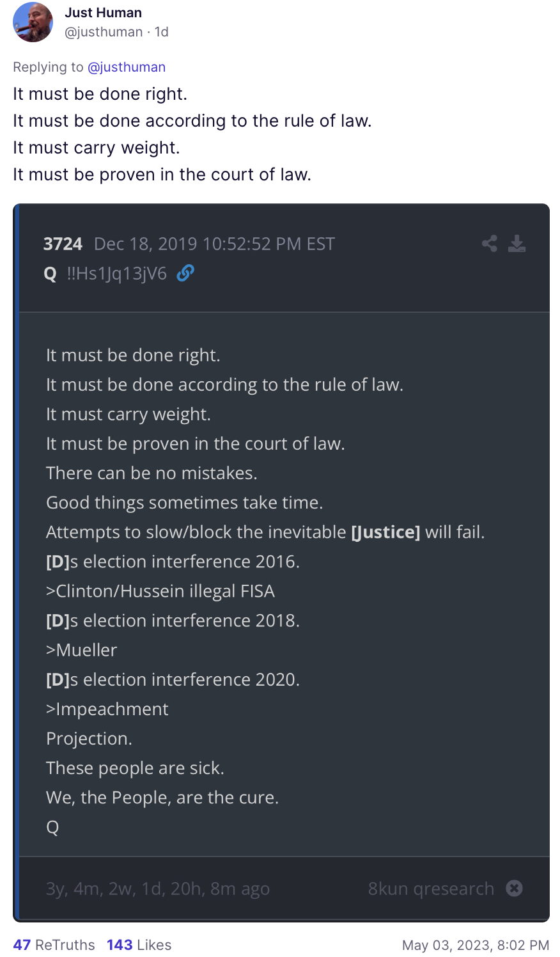This screenshot has width=560, height=957.
Task: Click the Dec 18, 2019 post date
Action: (214, 244)
